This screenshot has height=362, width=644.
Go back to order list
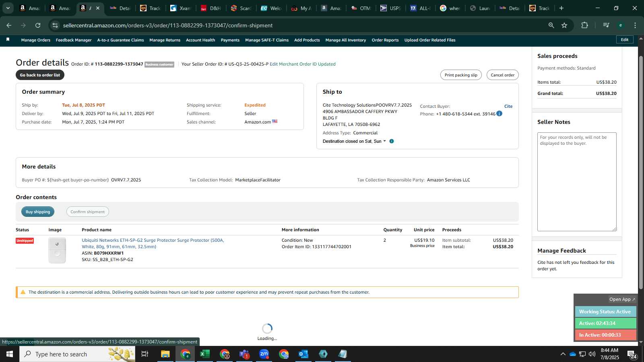tap(40, 75)
